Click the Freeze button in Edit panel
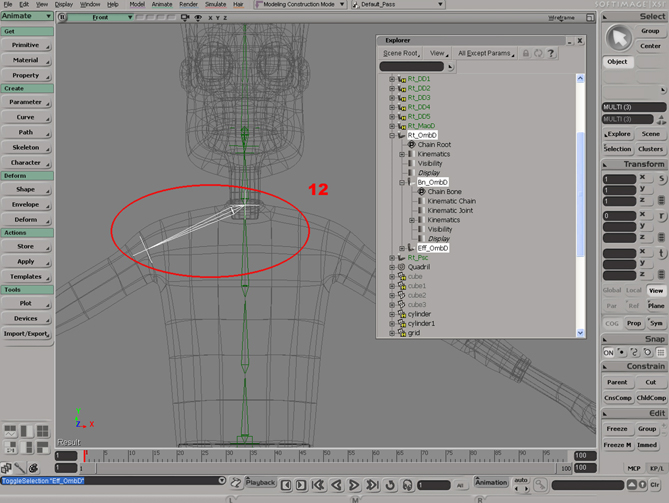The width and height of the screenshot is (669, 503). tap(617, 429)
